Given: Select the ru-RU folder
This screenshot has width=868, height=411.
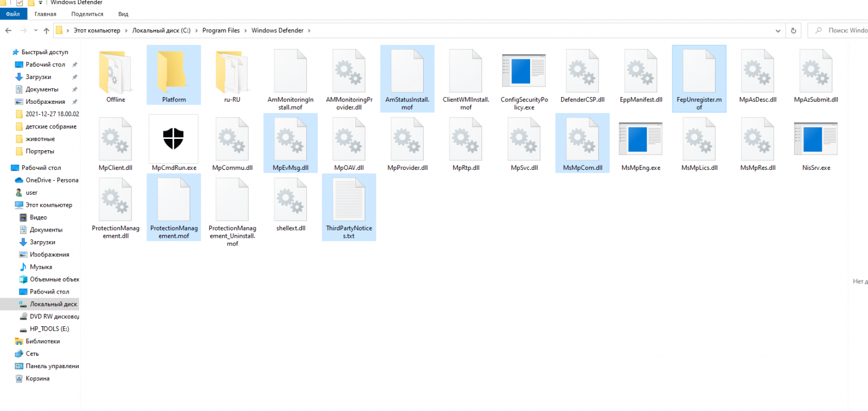Looking at the screenshot, I should (232, 75).
